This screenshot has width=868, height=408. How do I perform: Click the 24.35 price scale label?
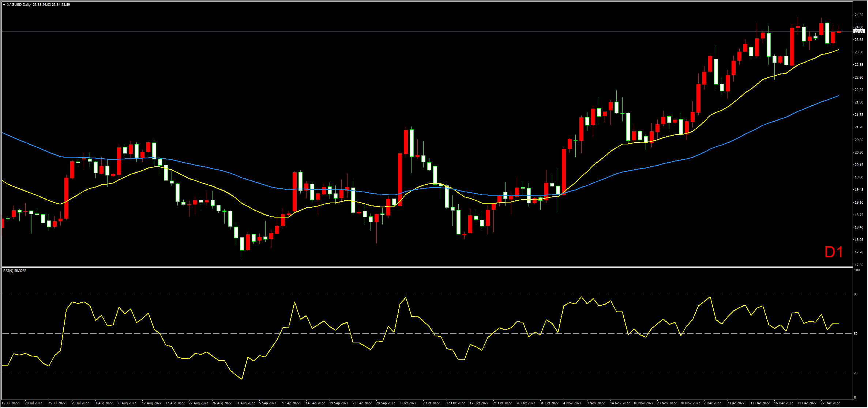coord(858,15)
